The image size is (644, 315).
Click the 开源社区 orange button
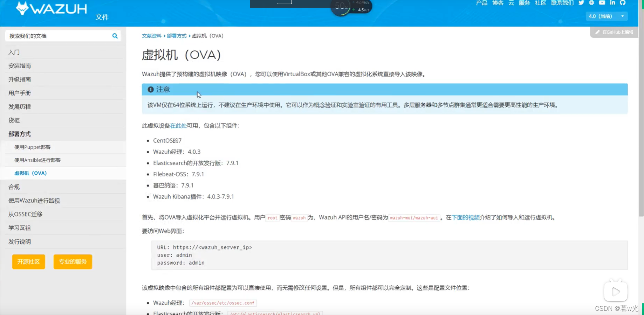point(29,262)
